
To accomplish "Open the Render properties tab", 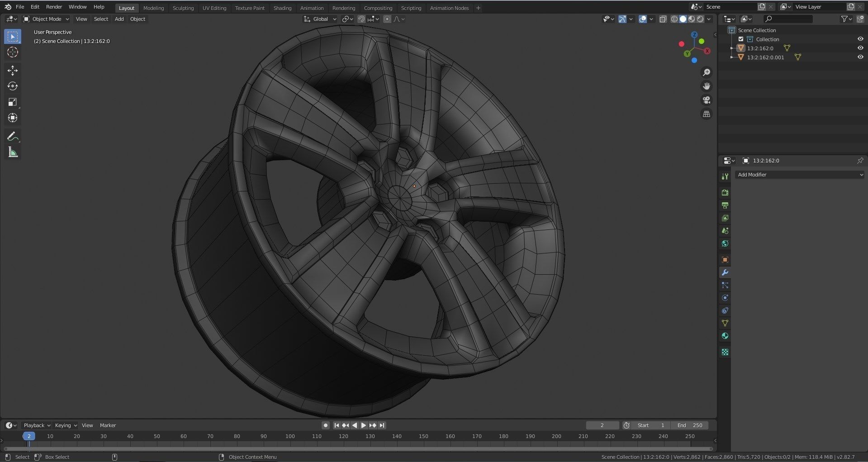I will [x=725, y=192].
